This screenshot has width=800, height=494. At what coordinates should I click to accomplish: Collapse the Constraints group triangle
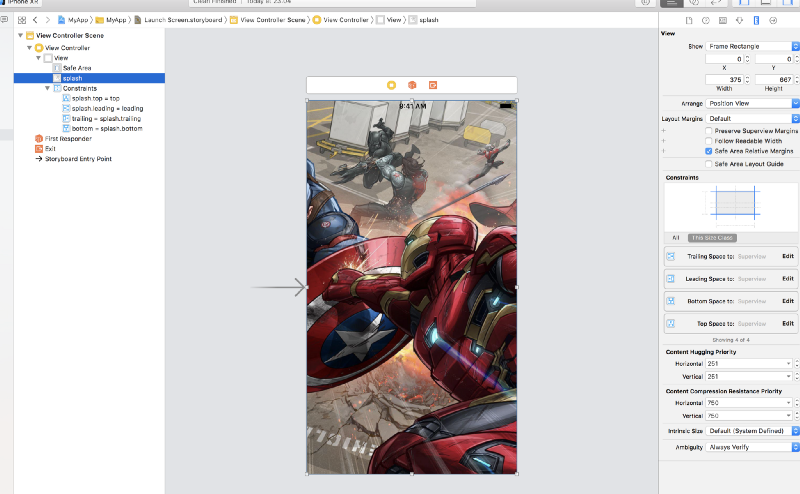pyautogui.click(x=47, y=88)
